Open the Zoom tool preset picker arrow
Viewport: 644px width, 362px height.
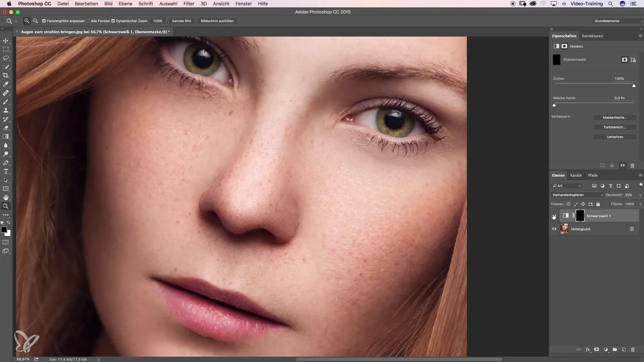16,21
